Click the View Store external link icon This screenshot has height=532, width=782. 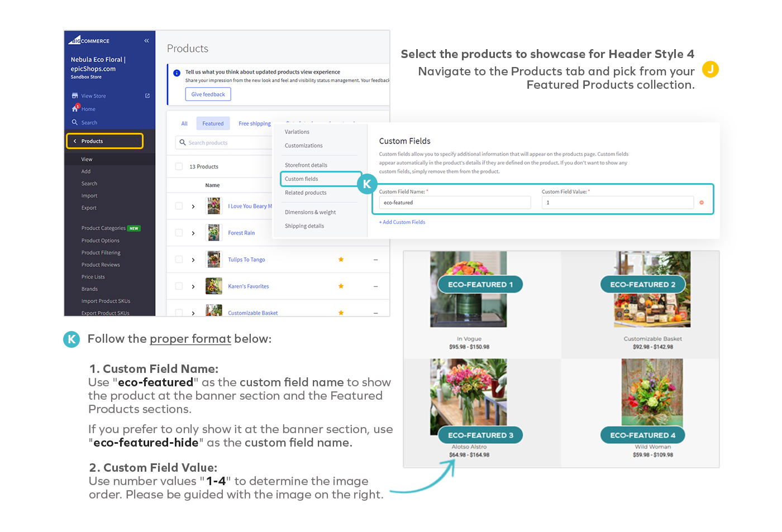[x=147, y=95]
